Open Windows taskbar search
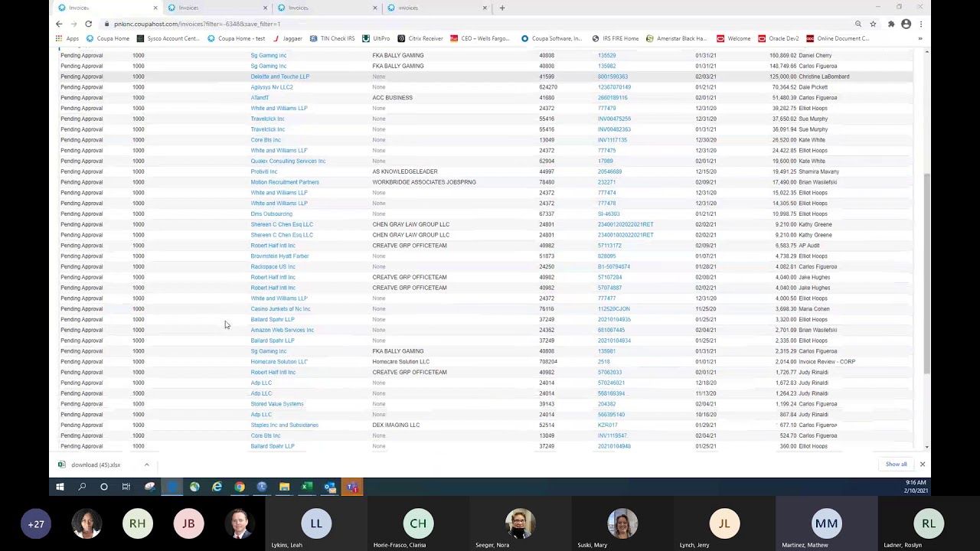 pyautogui.click(x=82, y=487)
